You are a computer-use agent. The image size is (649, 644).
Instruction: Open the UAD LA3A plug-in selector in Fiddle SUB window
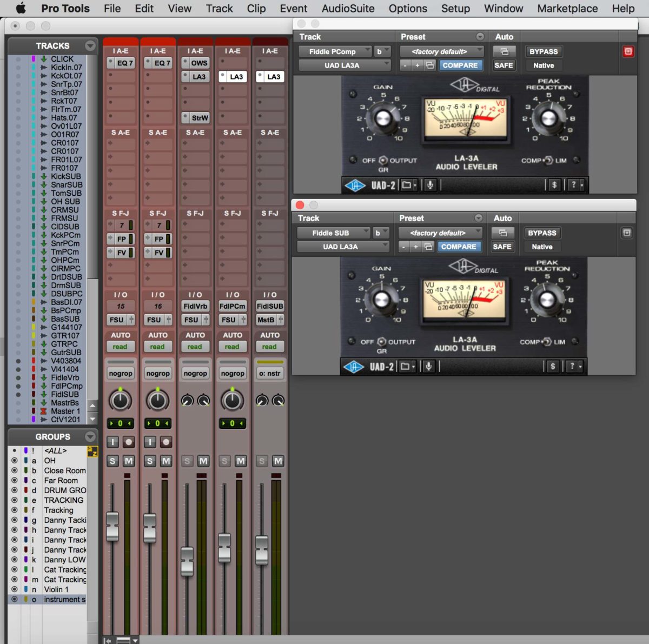343,247
